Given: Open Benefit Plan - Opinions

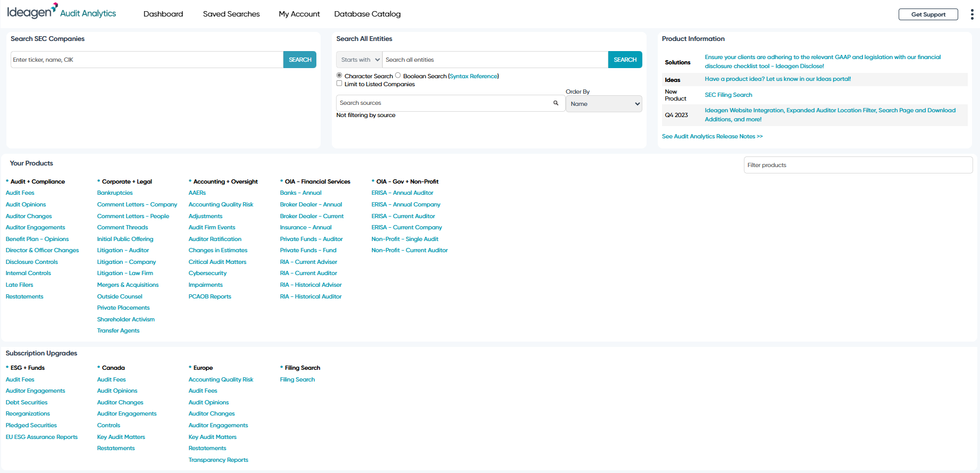Looking at the screenshot, I should coord(37,239).
